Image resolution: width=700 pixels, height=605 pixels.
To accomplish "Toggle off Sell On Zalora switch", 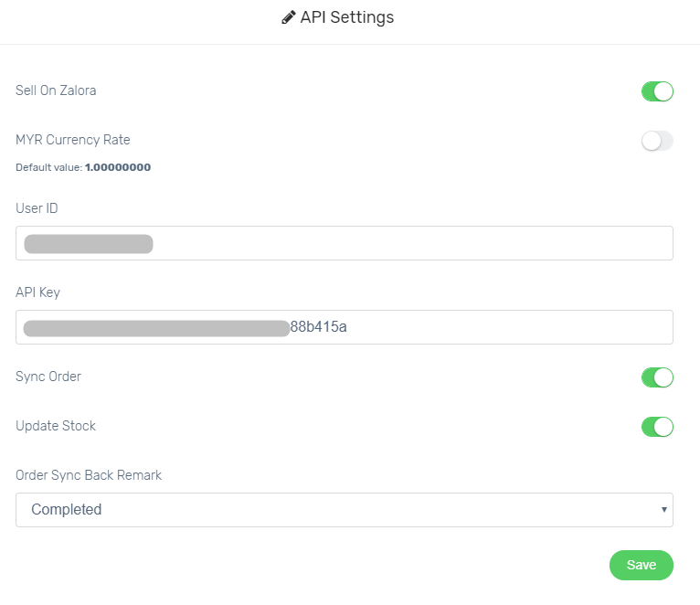I will 657,91.
